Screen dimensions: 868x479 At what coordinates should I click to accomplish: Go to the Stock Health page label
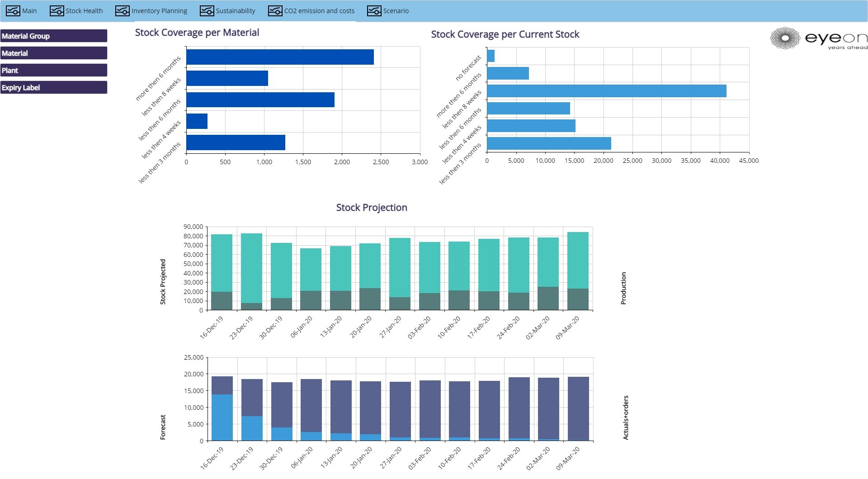point(84,11)
